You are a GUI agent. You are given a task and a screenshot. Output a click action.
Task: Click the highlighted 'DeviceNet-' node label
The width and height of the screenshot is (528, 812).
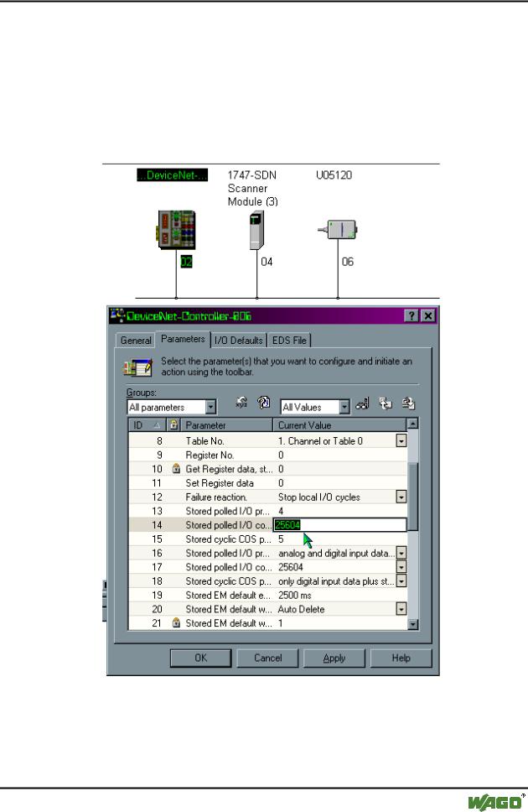click(173, 175)
